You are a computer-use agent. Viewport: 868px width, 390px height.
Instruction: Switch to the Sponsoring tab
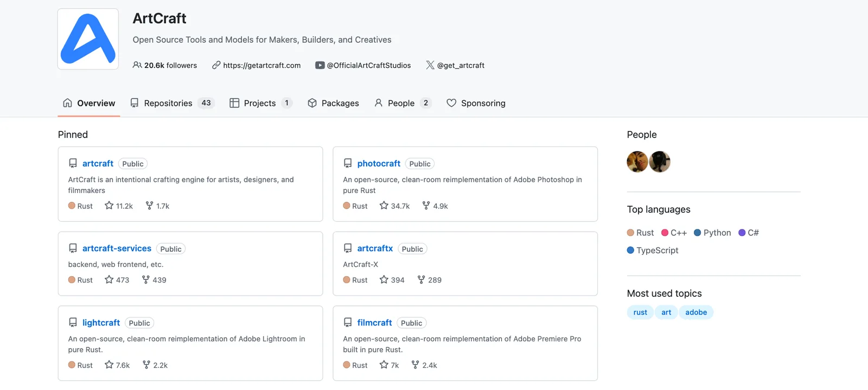[476, 103]
